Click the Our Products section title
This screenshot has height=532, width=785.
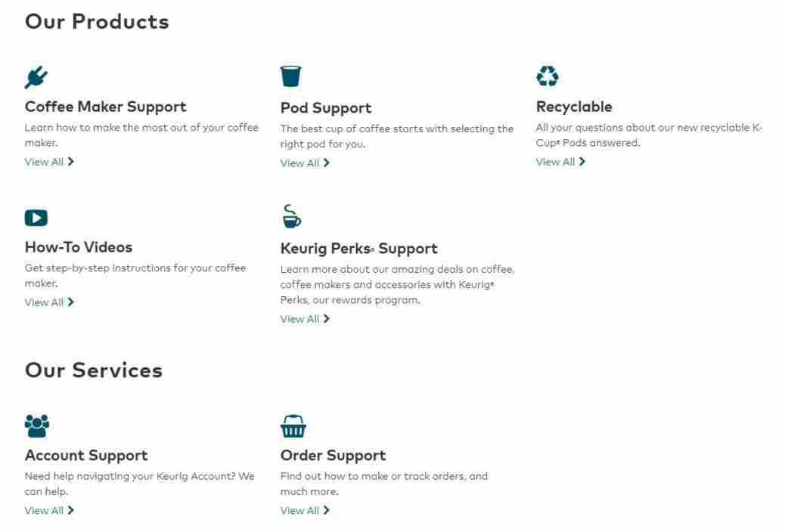click(x=95, y=21)
